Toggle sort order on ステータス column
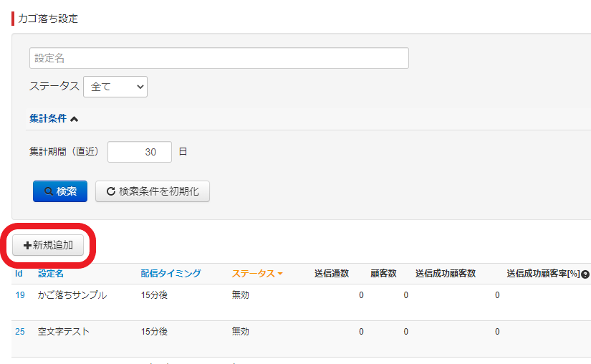The image size is (591, 364). click(256, 274)
